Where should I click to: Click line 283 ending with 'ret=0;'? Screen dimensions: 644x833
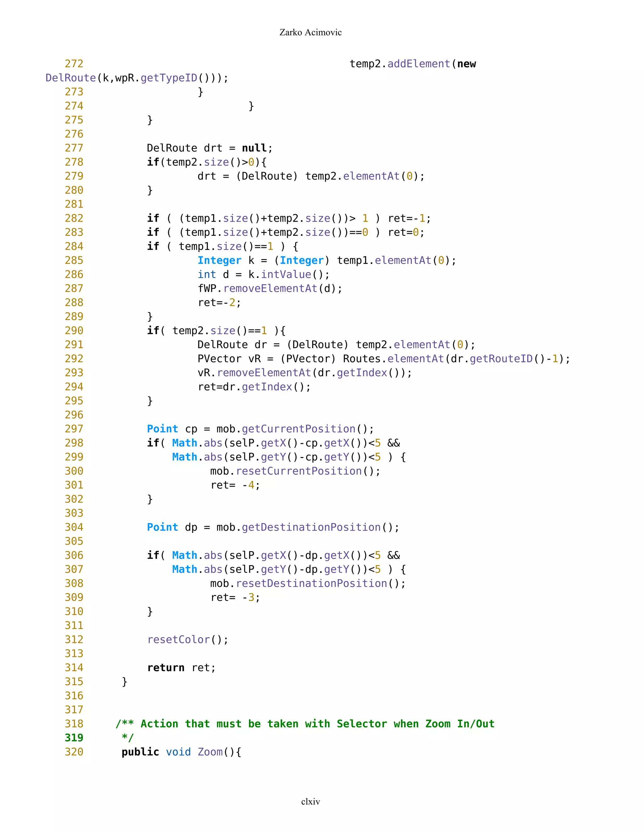click(x=286, y=232)
